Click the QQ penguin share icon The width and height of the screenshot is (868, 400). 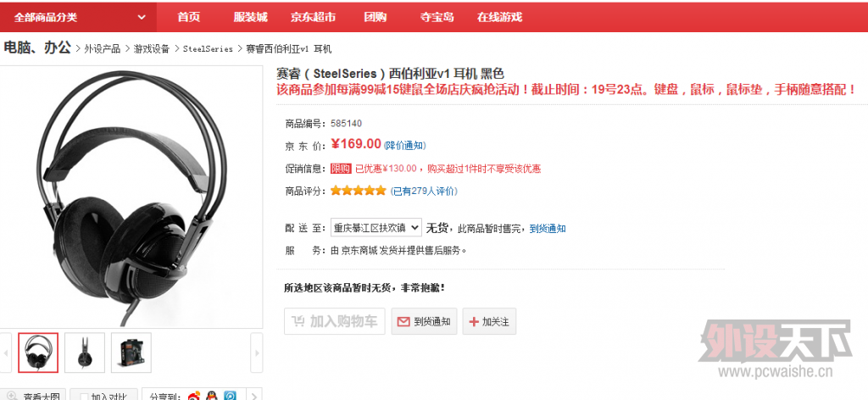click(212, 395)
